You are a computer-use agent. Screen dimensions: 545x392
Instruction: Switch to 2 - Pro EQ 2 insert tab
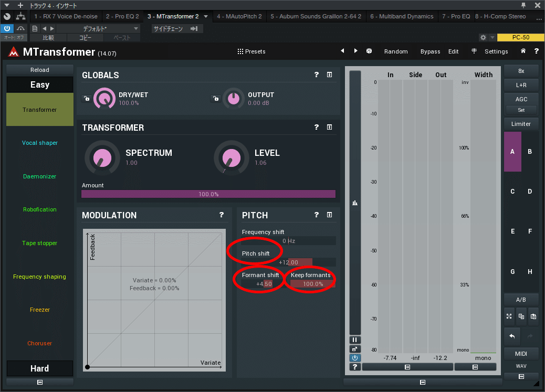pyautogui.click(x=122, y=16)
